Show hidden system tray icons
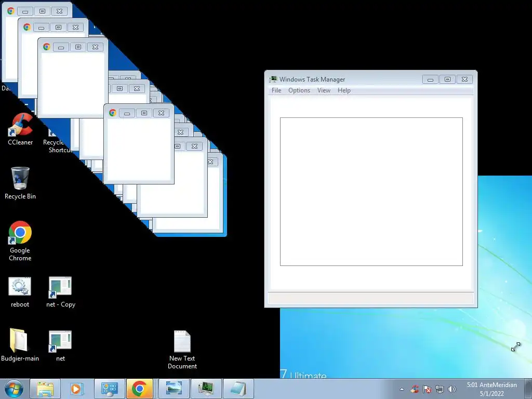Image resolution: width=532 pixels, height=399 pixels. pos(402,389)
